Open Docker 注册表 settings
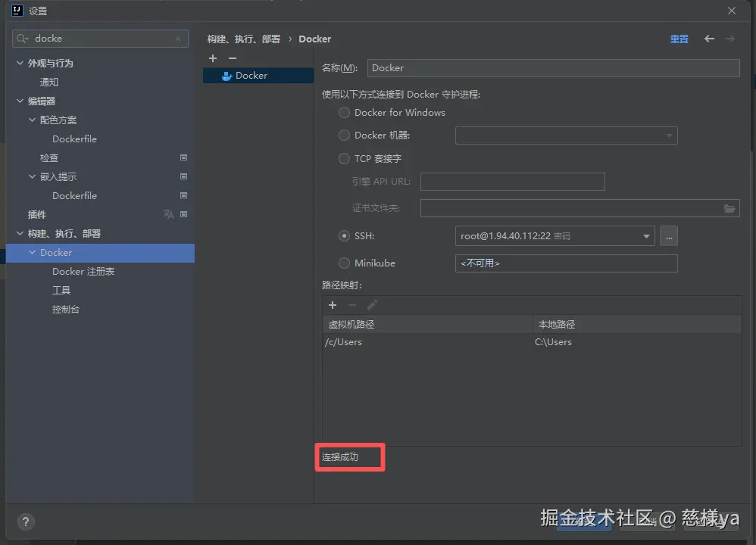Image resolution: width=756 pixels, height=545 pixels. pos(83,271)
